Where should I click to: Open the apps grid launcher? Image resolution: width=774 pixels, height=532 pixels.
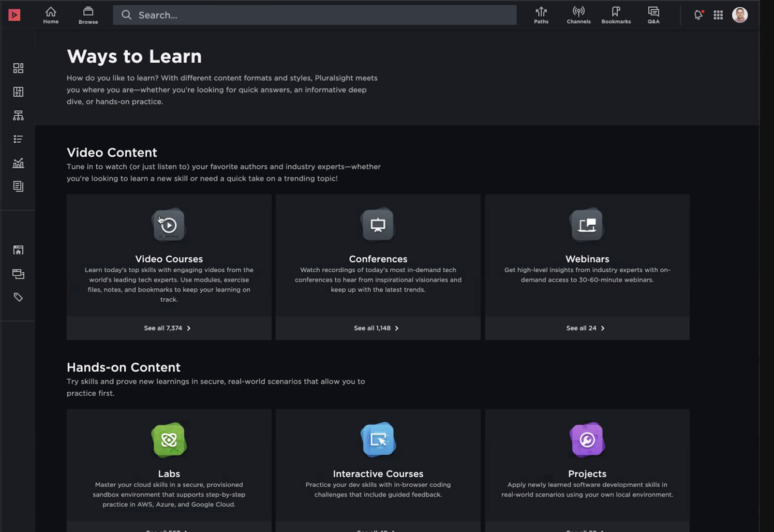718,15
